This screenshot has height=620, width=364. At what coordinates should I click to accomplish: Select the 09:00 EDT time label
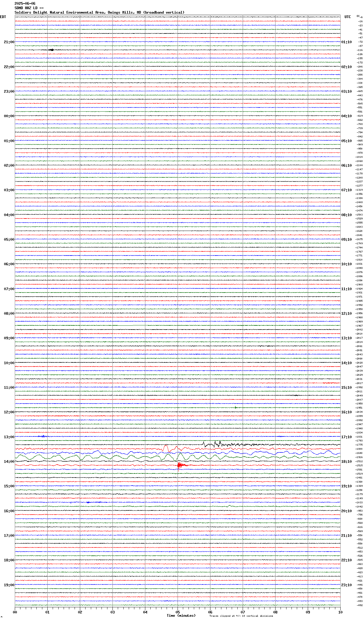tap(9, 338)
